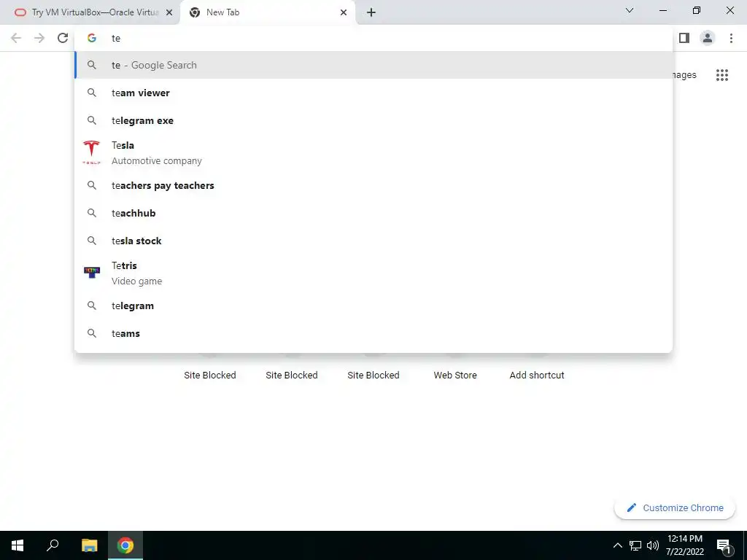Screen dimensions: 747x560
Task: Select the New Tab tab
Action: 267,12
